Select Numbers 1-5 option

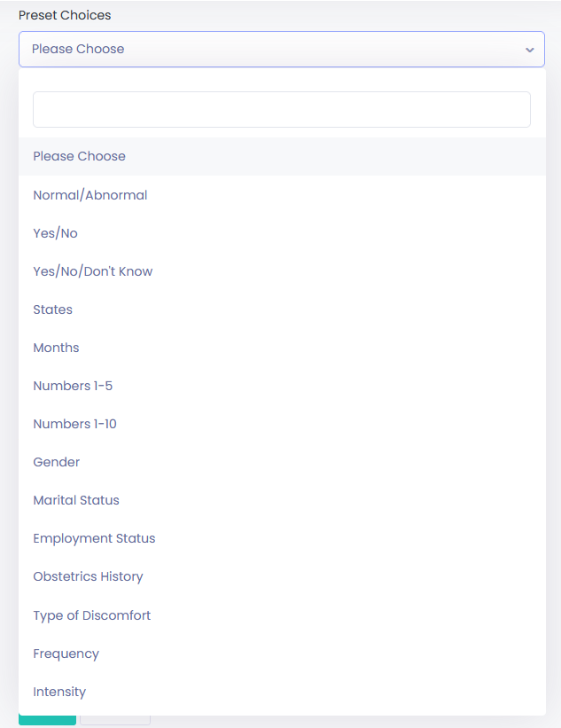pos(282,386)
